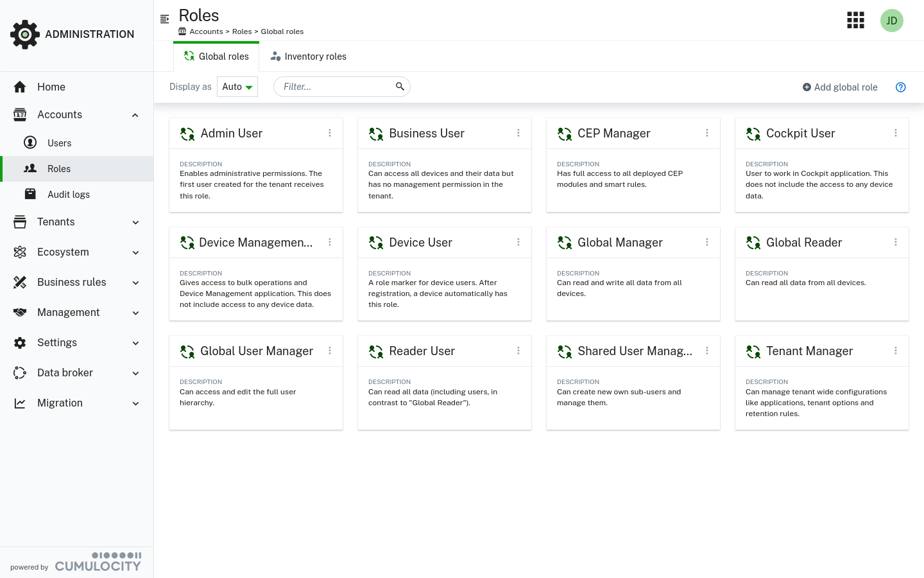Open the Display as Auto dropdown

(x=237, y=87)
